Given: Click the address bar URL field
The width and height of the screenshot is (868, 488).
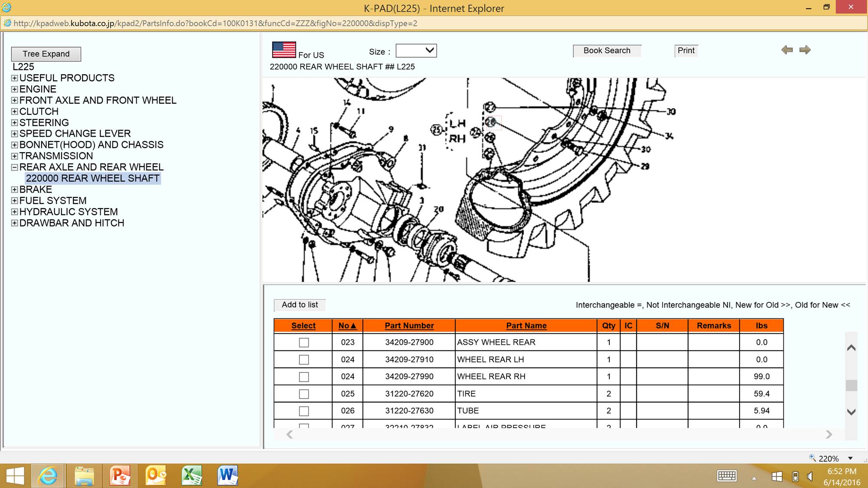Looking at the screenshot, I should (x=434, y=23).
